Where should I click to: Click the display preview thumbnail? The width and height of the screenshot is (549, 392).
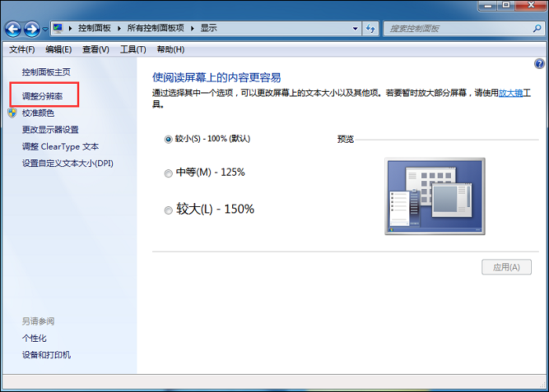(434, 196)
